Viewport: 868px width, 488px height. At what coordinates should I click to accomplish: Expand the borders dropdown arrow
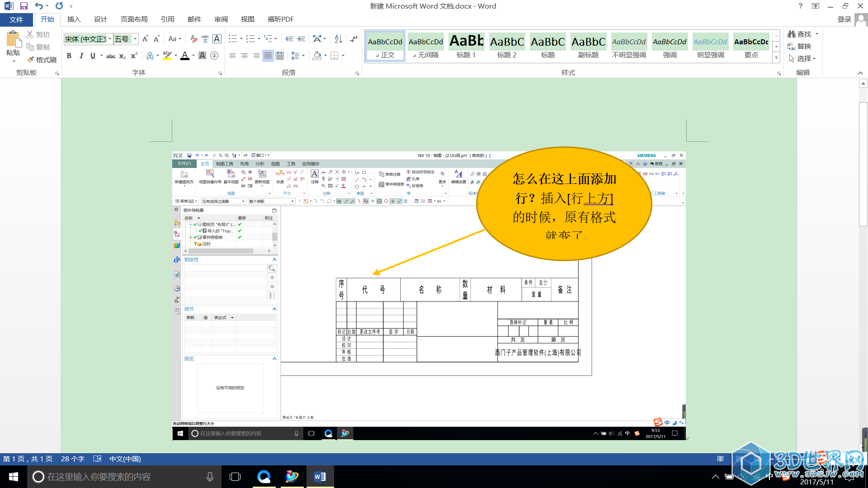pos(343,56)
